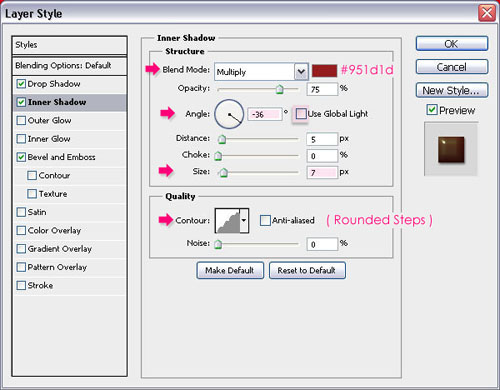
Task: Enable the Satin checkbox
Action: pos(21,212)
